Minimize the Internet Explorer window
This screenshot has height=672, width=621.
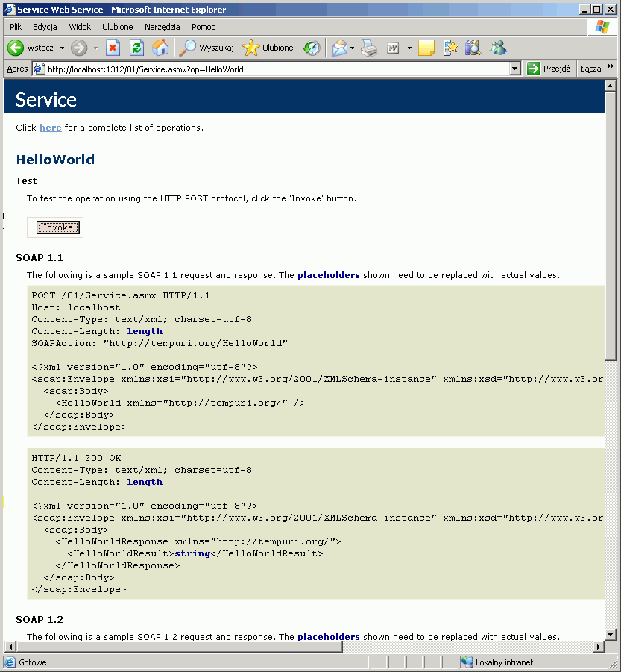tap(584, 9)
